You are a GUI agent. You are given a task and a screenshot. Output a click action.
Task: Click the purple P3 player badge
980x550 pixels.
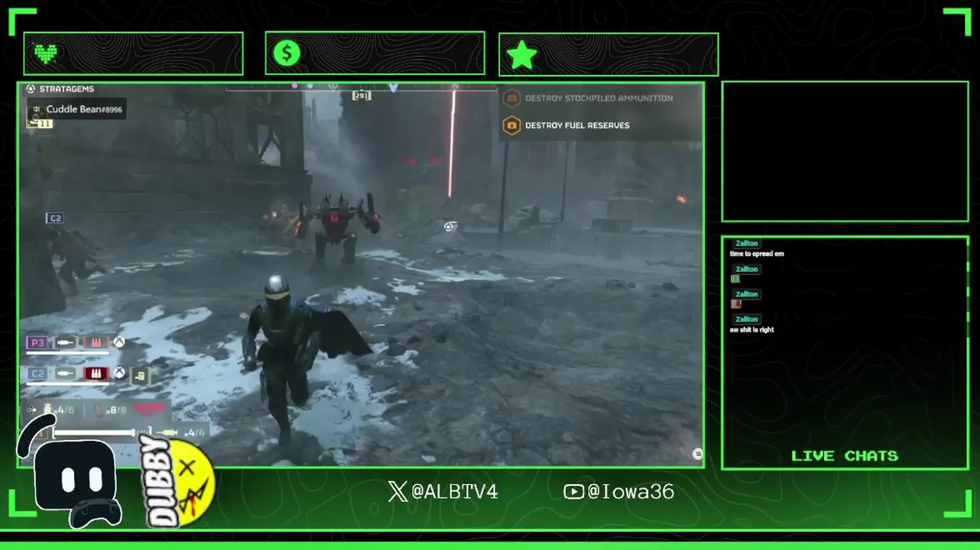pos(37,343)
